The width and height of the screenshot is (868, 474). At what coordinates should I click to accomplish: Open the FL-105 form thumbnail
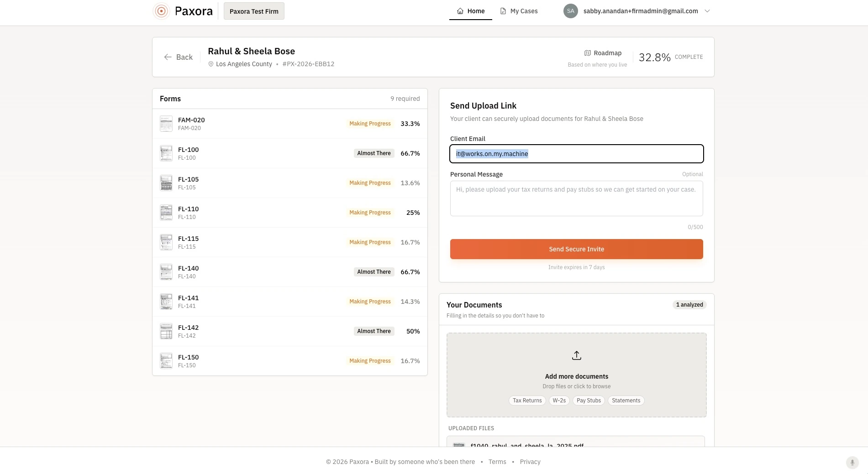tap(166, 183)
